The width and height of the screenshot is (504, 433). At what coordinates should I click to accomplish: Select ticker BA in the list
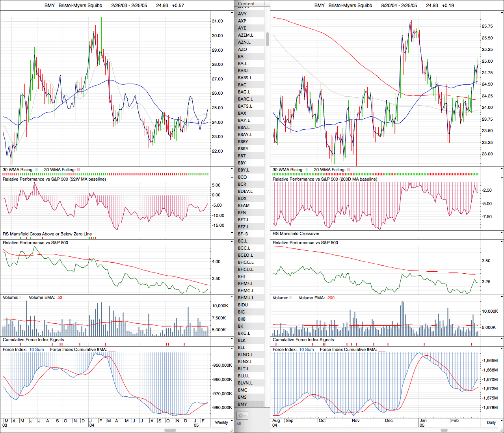[249, 56]
